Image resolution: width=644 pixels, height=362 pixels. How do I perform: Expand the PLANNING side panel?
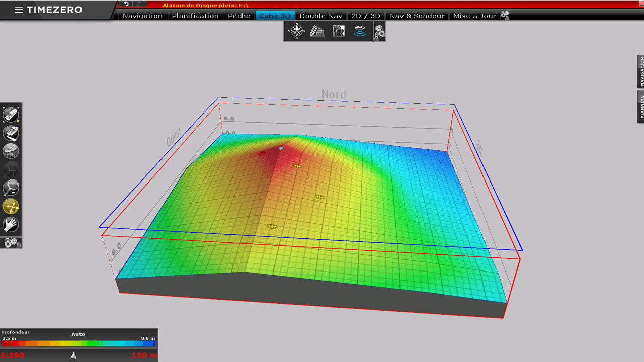coord(641,106)
